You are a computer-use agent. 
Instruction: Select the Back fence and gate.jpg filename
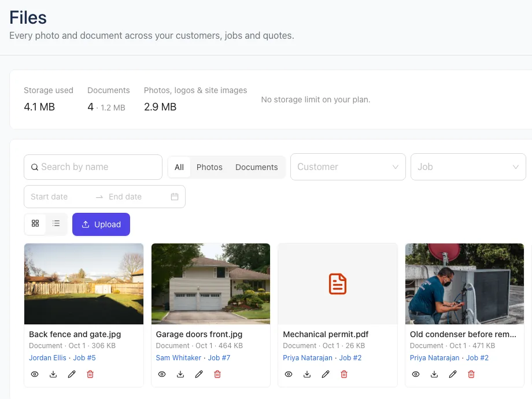tap(75, 334)
